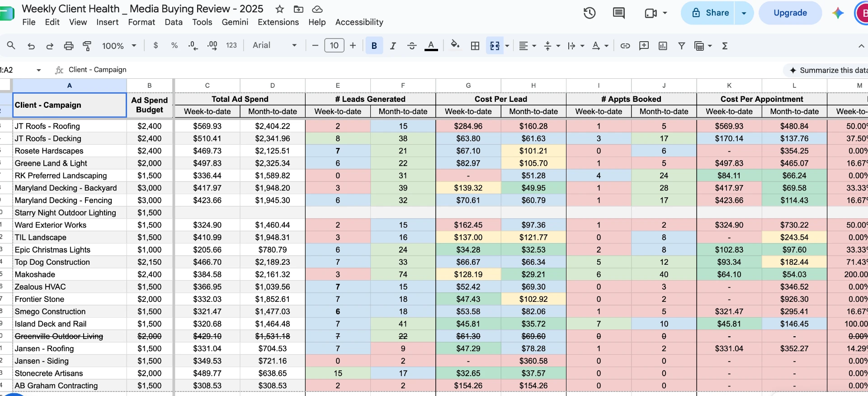The image size is (868, 396).
Task: Click the font size field
Action: (x=334, y=45)
